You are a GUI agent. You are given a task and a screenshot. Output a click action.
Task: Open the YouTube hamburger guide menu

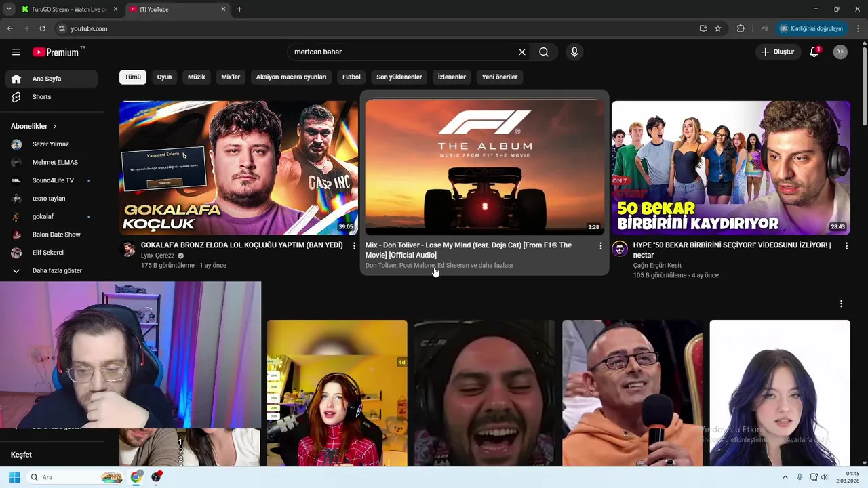(x=16, y=52)
